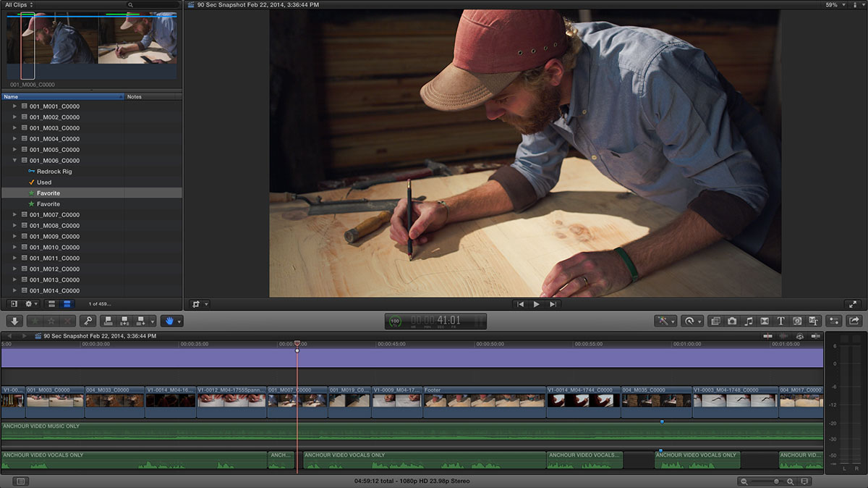
Task: Open the Titles browser T icon
Action: pyautogui.click(x=781, y=321)
